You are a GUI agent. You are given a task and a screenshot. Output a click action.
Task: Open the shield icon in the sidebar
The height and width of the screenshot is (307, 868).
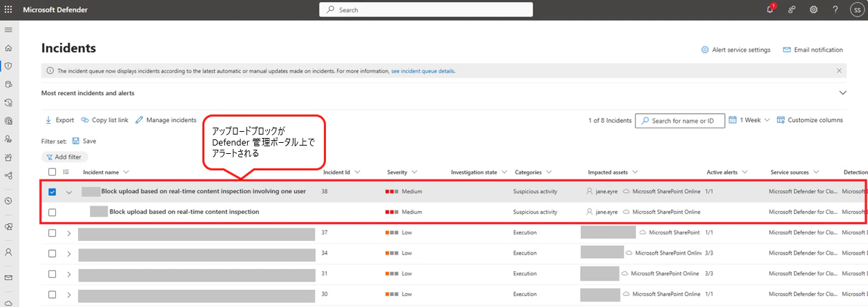[8, 66]
